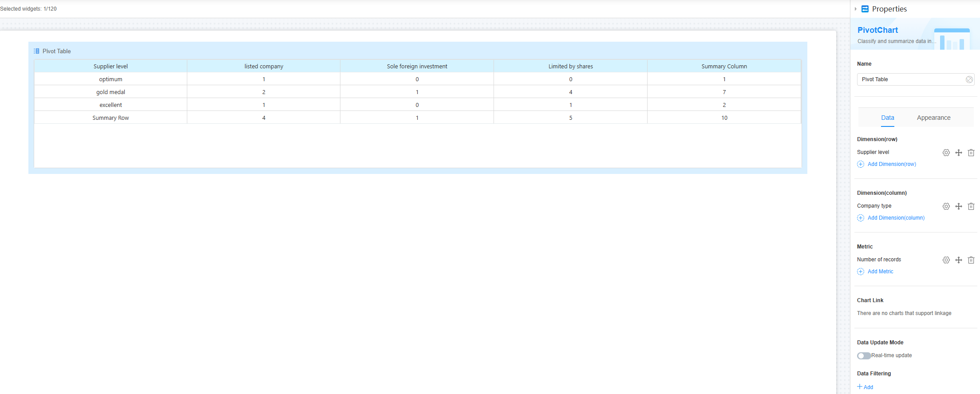The image size is (980, 394).
Task: Clear the Name field with the X icon
Action: (969, 79)
